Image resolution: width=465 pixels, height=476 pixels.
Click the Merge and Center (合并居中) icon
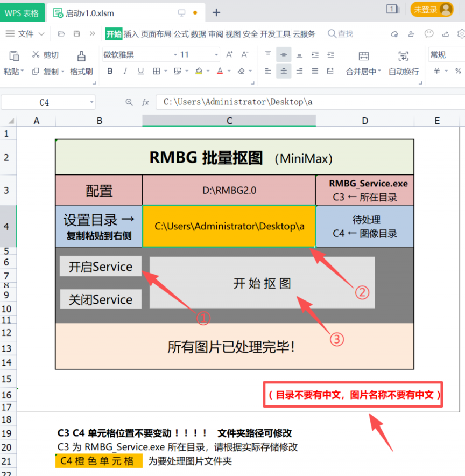click(x=364, y=56)
